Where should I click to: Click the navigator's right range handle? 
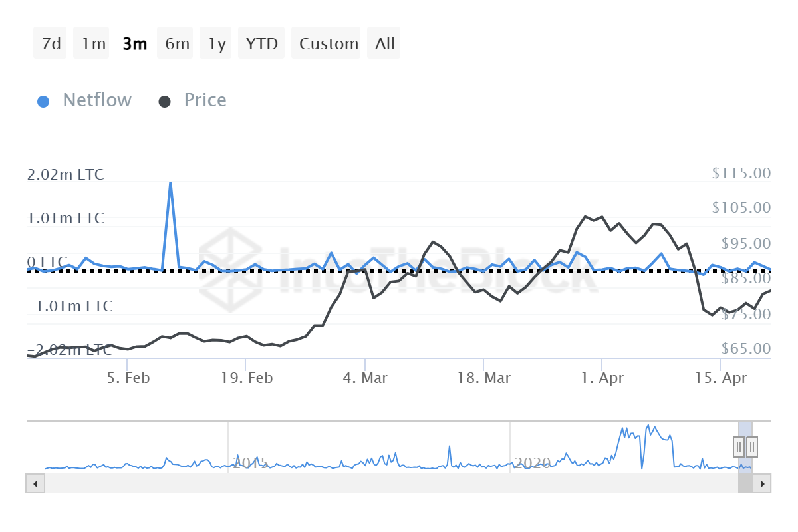752,446
